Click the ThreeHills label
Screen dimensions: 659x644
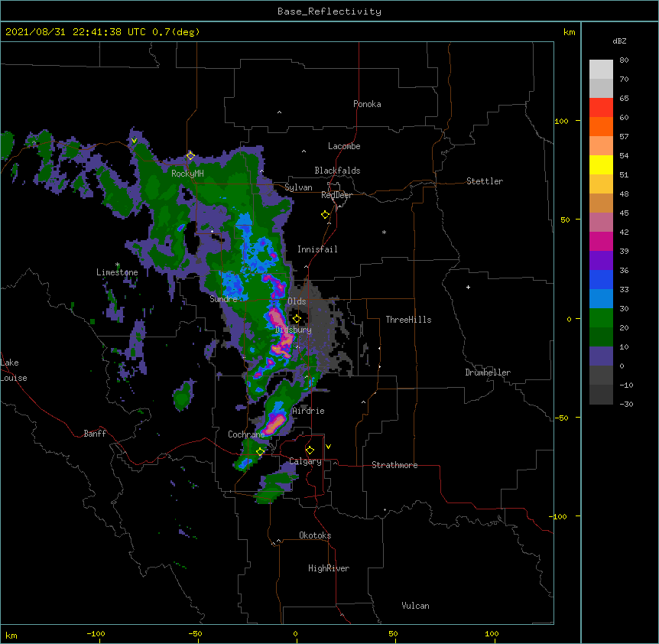[x=408, y=320]
